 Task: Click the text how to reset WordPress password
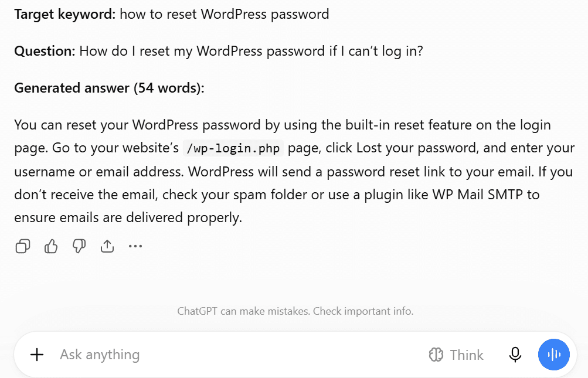(x=225, y=14)
